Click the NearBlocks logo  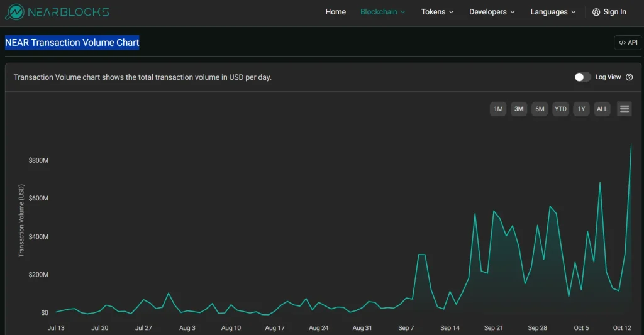coord(57,12)
